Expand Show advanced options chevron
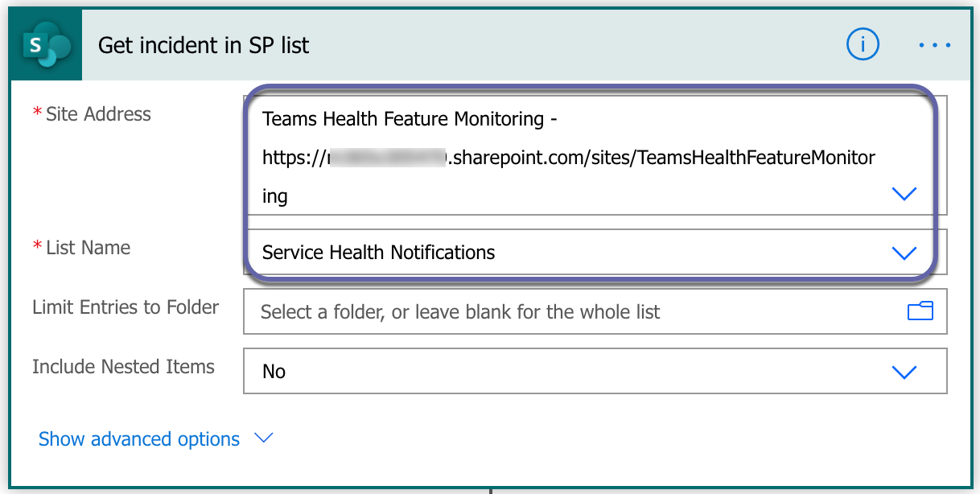980x494 pixels. coord(263,438)
